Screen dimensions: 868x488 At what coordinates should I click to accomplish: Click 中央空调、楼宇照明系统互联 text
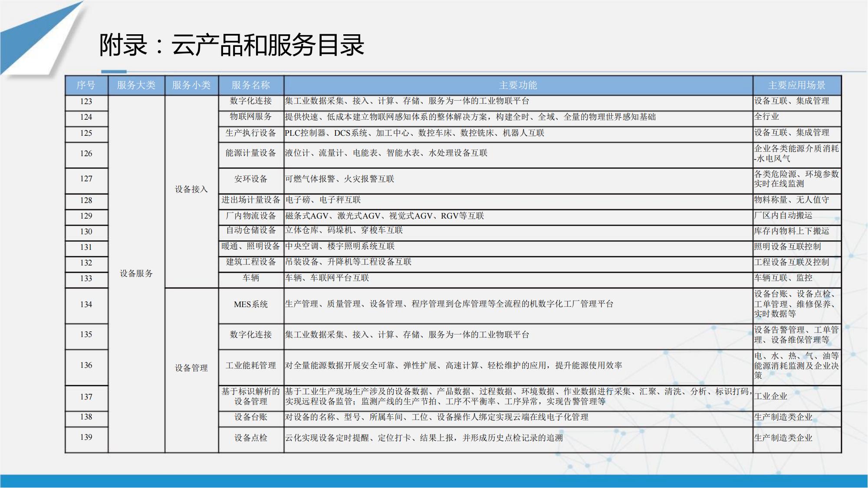click(340, 246)
